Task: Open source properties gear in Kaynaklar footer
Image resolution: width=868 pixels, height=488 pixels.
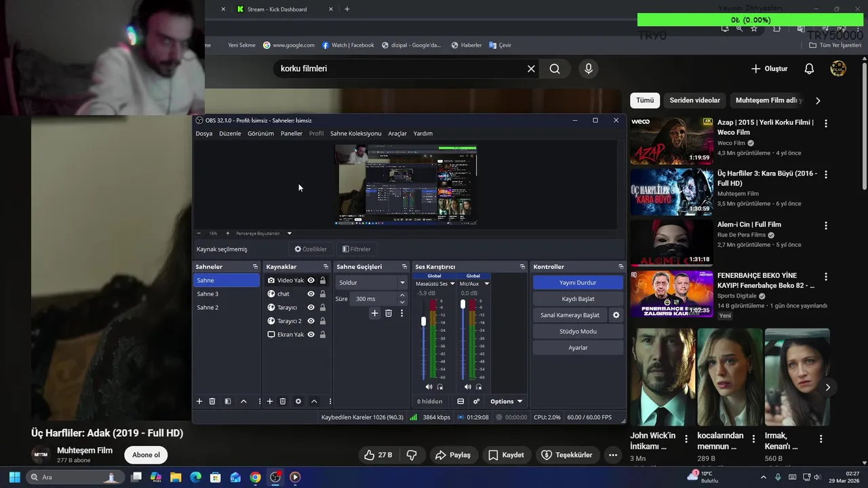Action: (x=298, y=401)
